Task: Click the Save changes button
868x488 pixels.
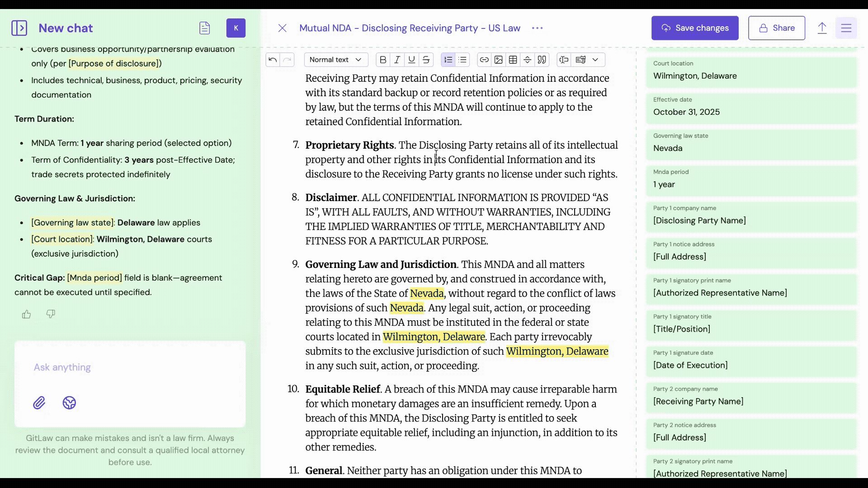Action: pyautogui.click(x=695, y=28)
